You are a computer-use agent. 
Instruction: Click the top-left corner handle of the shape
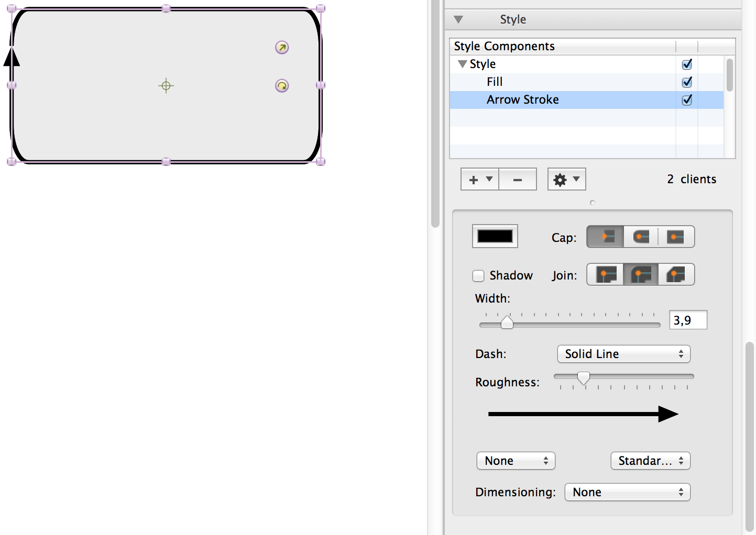(x=12, y=8)
